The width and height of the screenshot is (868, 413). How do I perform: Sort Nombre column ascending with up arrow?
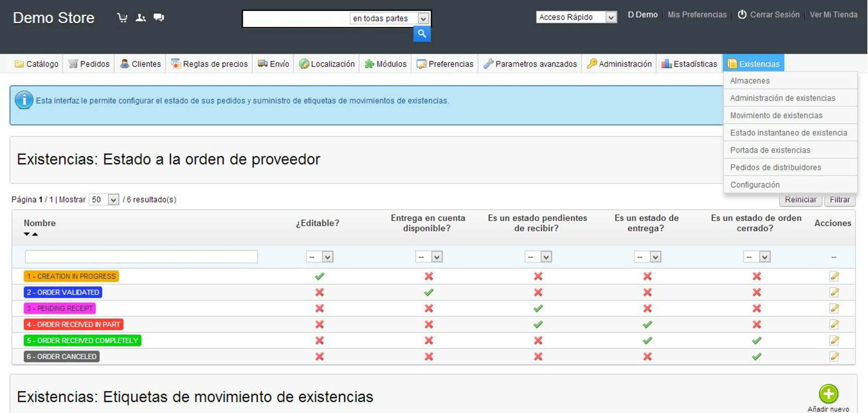(35, 234)
